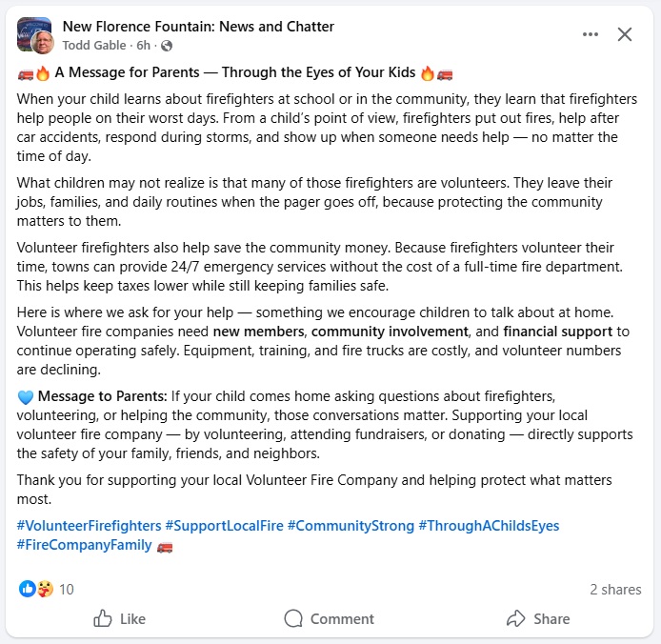Share this post
The height and width of the screenshot is (644, 661).
click(x=538, y=618)
